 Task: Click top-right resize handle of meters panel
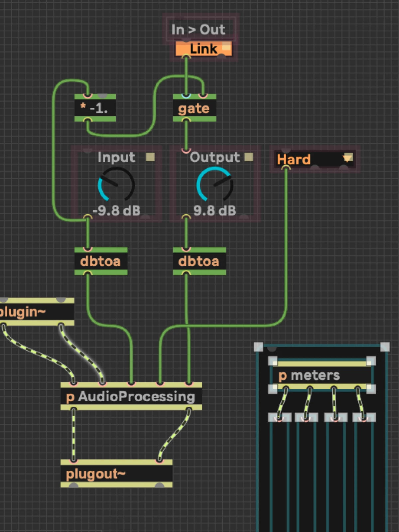click(385, 347)
